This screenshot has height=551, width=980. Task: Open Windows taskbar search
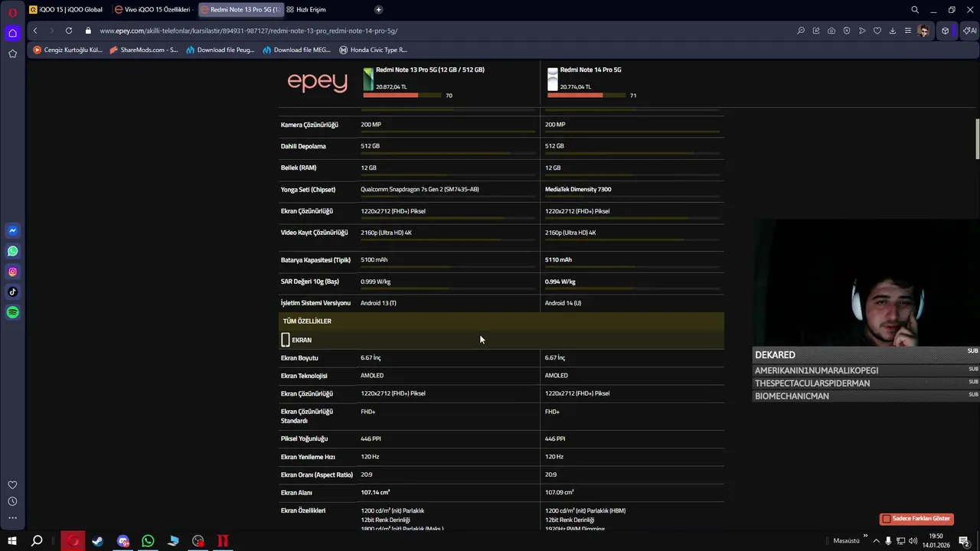click(36, 541)
